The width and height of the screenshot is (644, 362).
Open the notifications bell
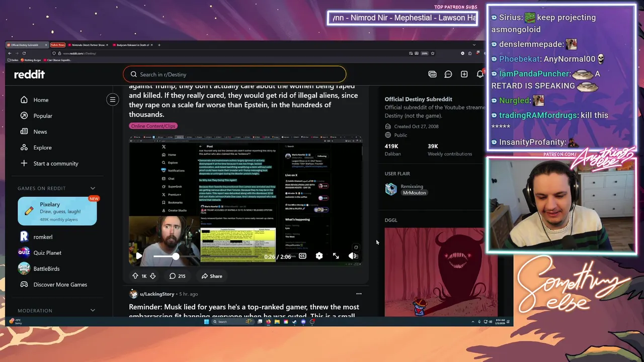[480, 74]
